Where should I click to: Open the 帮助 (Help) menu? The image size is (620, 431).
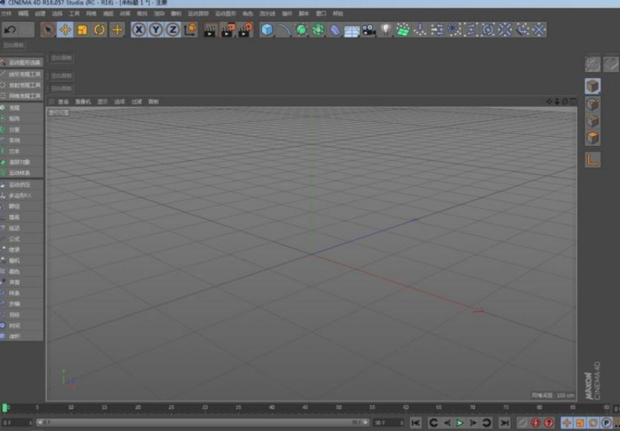(x=338, y=13)
